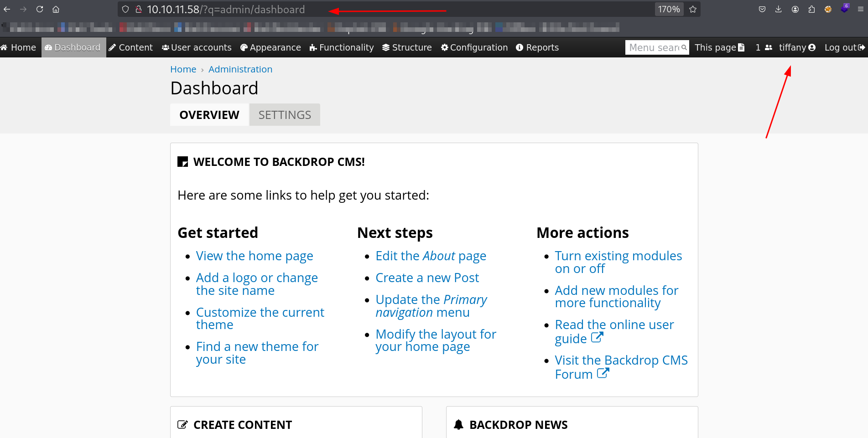Bookmark page with star icon
This screenshot has height=438, width=868.
pos(693,9)
